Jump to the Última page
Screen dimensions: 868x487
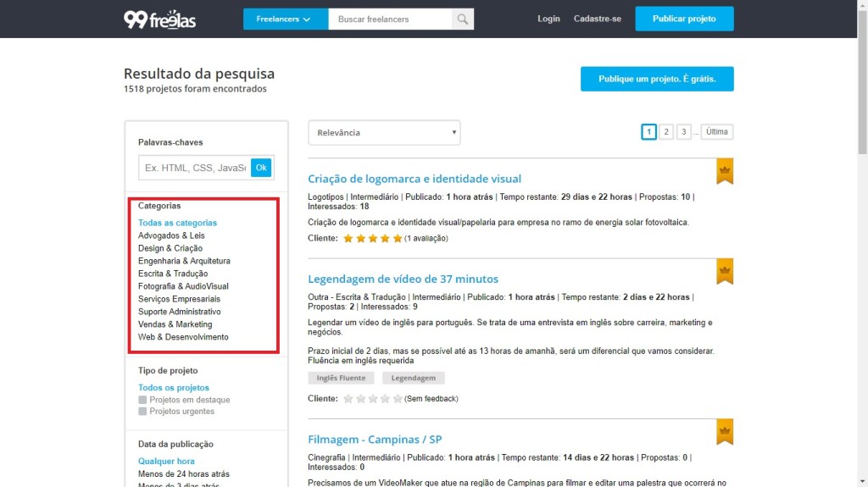tap(716, 132)
